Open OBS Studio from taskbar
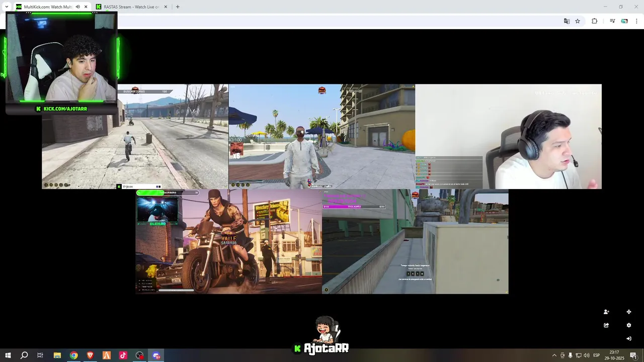Viewport: 644px width, 362px height. (140, 355)
